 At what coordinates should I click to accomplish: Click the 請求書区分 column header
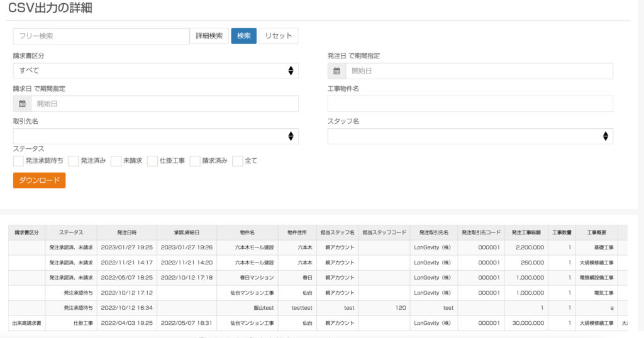[x=26, y=232]
